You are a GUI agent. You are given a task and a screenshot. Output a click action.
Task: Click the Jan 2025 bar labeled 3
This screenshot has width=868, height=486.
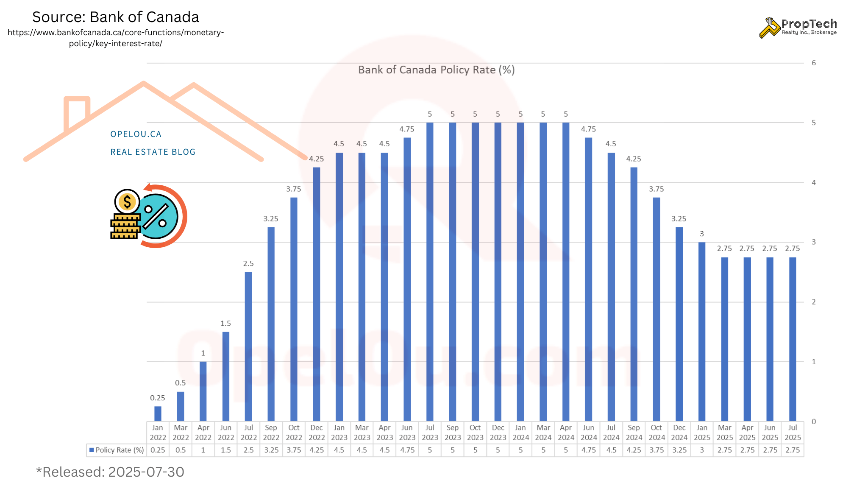point(702,331)
